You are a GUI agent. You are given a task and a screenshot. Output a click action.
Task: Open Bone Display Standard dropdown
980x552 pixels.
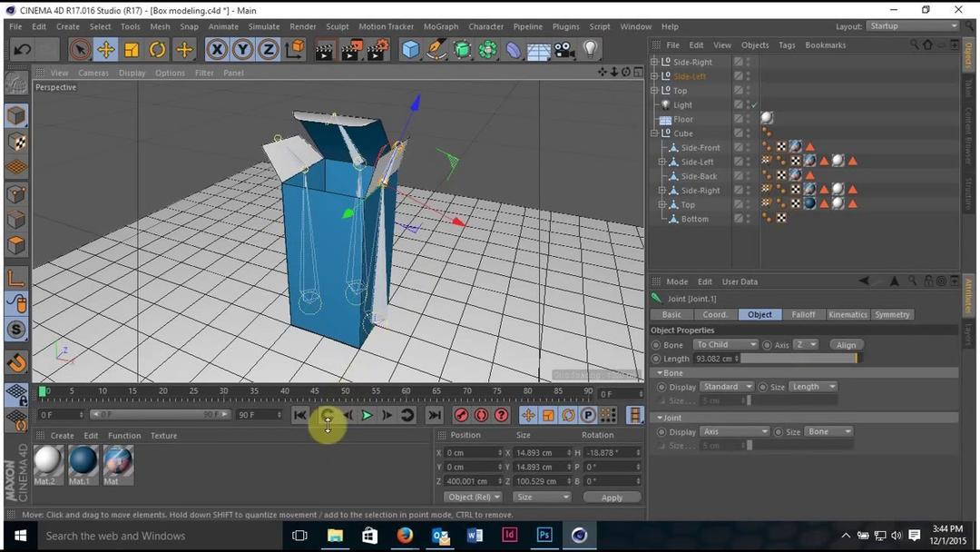click(x=727, y=387)
